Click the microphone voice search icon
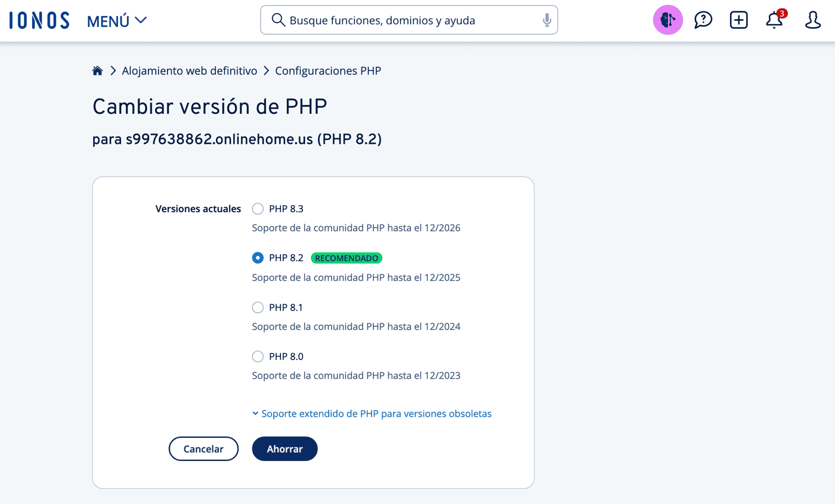The width and height of the screenshot is (835, 504). (x=547, y=20)
